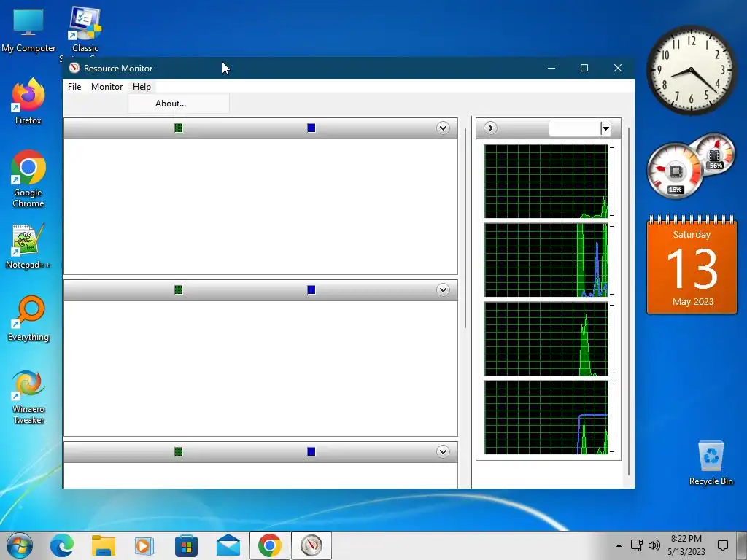This screenshot has height=560, width=747.
Task: Select the Winaero Tweaker desktop shortcut
Action: point(28,397)
